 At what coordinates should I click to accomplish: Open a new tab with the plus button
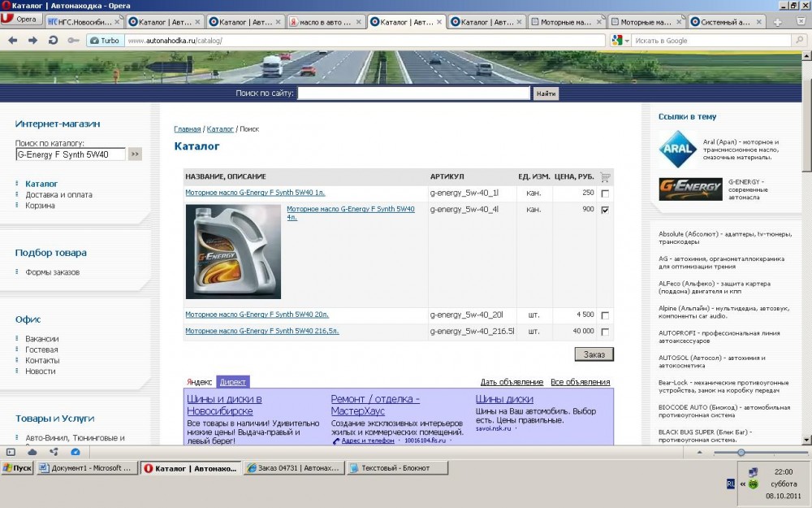[777, 22]
